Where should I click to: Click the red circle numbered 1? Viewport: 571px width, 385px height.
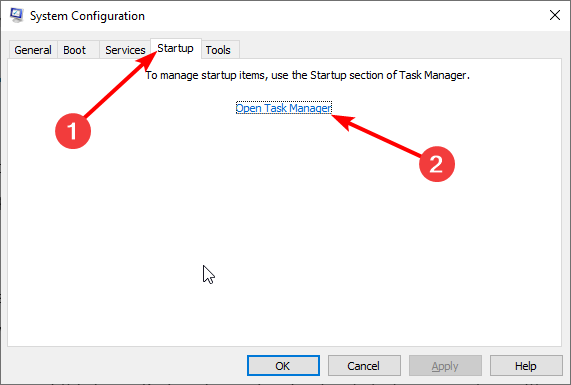coord(73,131)
